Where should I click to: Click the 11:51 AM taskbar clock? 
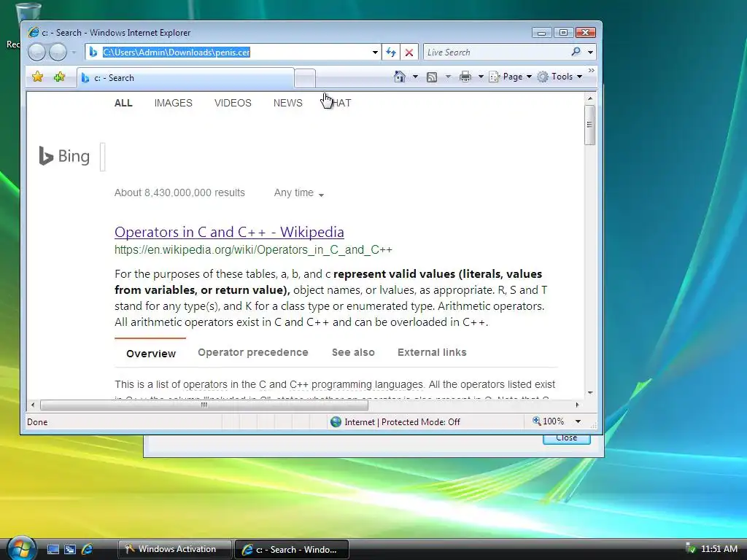(x=719, y=549)
